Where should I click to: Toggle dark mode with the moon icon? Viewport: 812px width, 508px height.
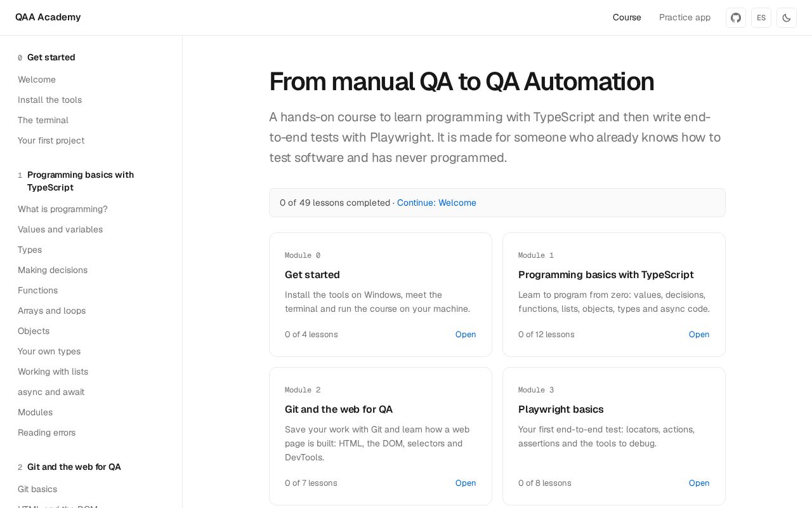pos(787,18)
